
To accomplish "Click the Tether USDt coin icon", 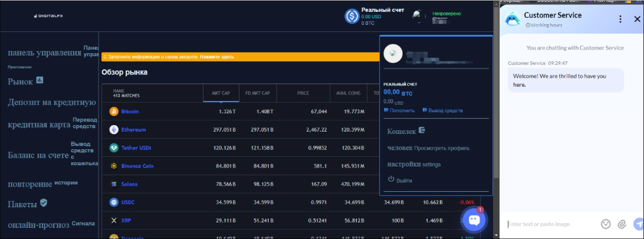I will coord(114,148).
